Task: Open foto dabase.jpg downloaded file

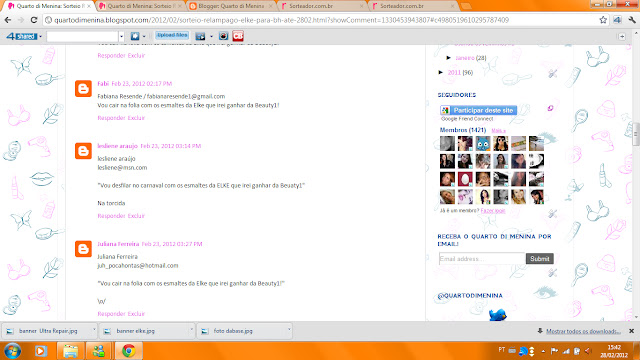Action: click(243, 331)
